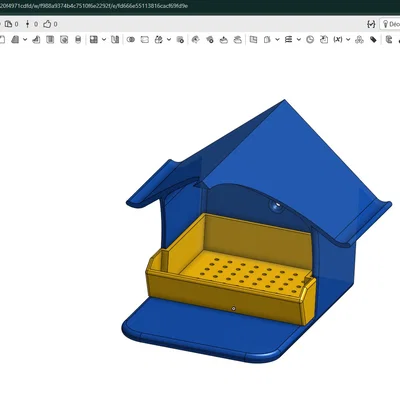Image resolution: width=400 pixels, height=400 pixels.
Task: Click the black tag icon in toolbar
Action: [x=373, y=40]
